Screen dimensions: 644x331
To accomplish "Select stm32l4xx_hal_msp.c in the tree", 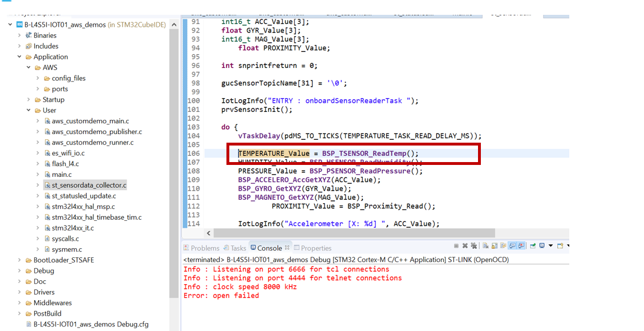I will coord(83,206).
